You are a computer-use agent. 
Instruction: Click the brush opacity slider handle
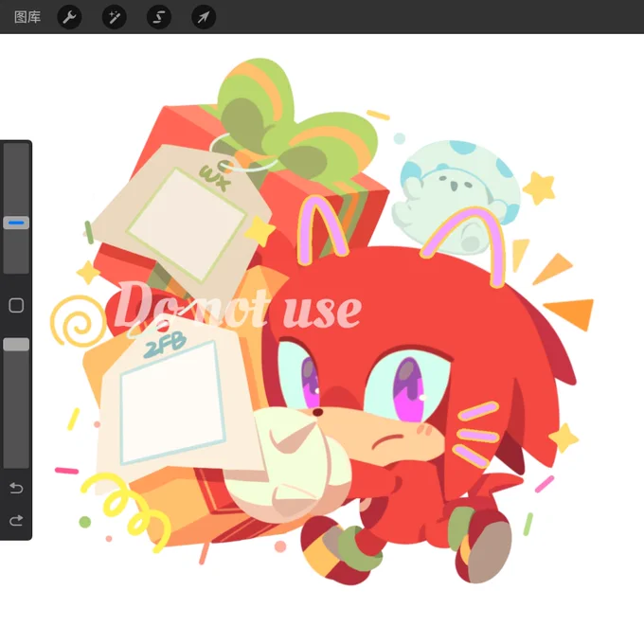tap(16, 344)
